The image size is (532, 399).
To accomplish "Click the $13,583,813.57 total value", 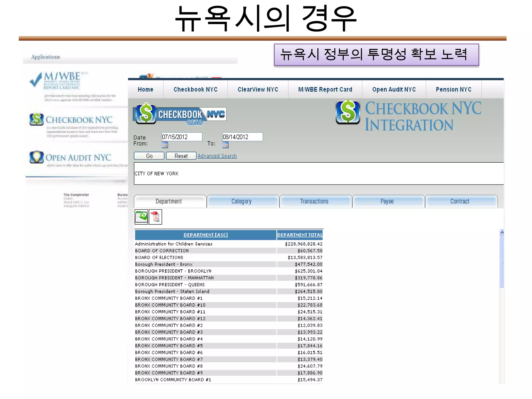I will click(305, 257).
